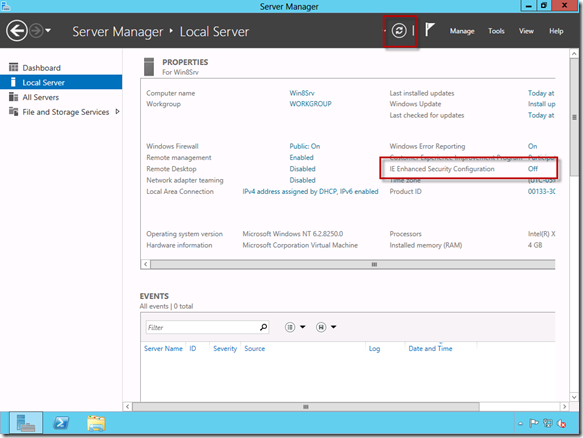583x438 pixels.
Task: Click Microsoft Windows NT 6.2.8250.0 text
Action: click(x=293, y=234)
